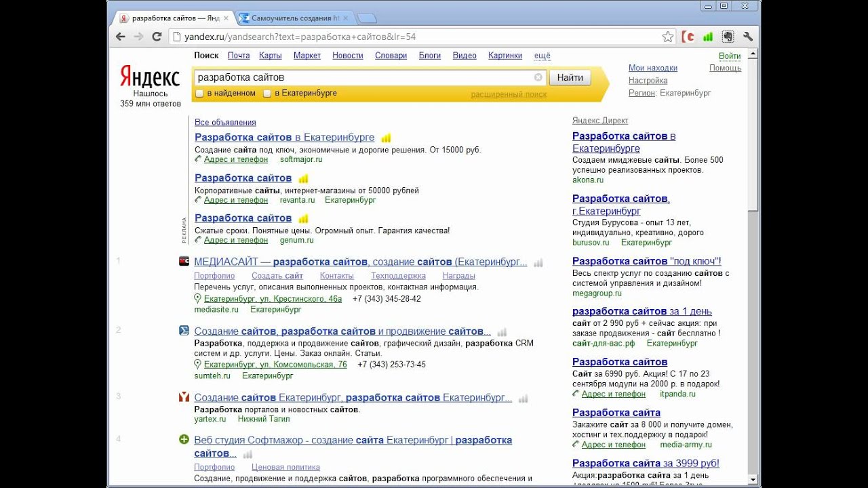868x488 pixels.
Task: Open the Chrome wrench menu
Action: (748, 37)
